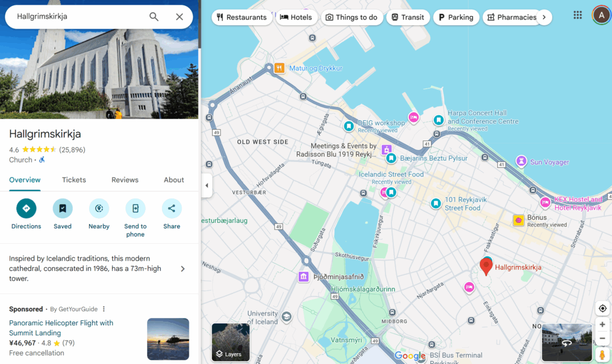Select Bæjarins Beztu Pylsur marker

coord(391,158)
